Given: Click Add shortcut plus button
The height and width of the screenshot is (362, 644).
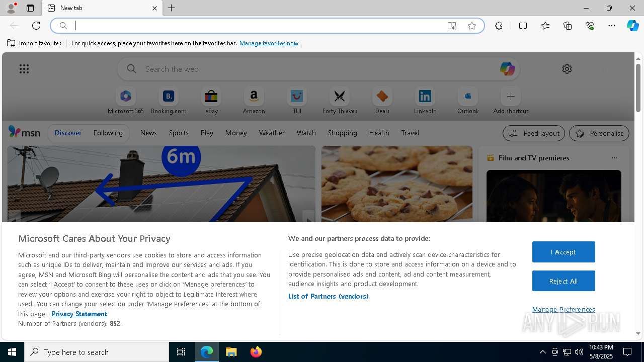Looking at the screenshot, I should coord(511,97).
